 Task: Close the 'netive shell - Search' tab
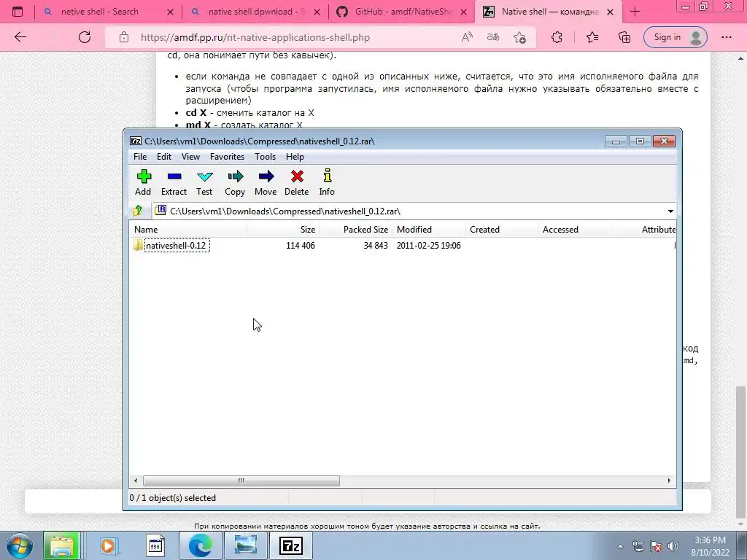pyautogui.click(x=170, y=12)
